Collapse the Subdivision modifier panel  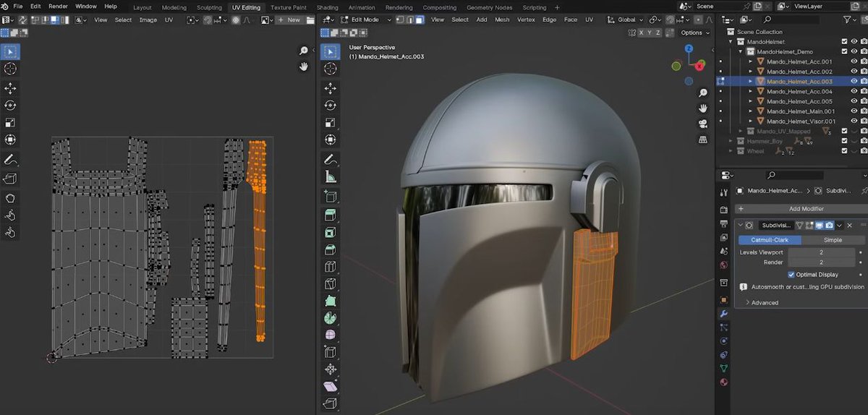pos(740,226)
